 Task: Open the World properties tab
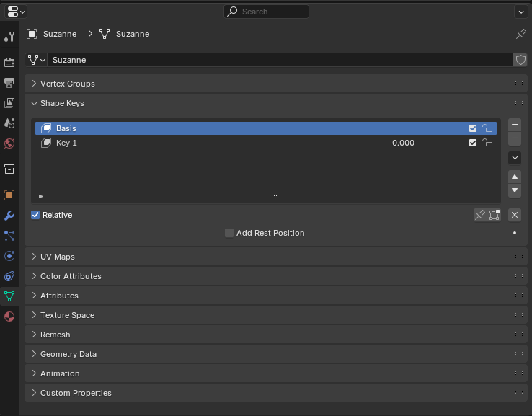tap(9, 143)
